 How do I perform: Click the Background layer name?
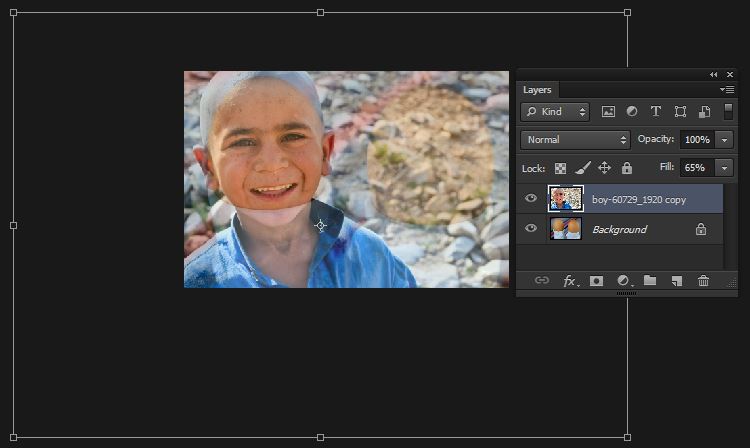coord(619,229)
